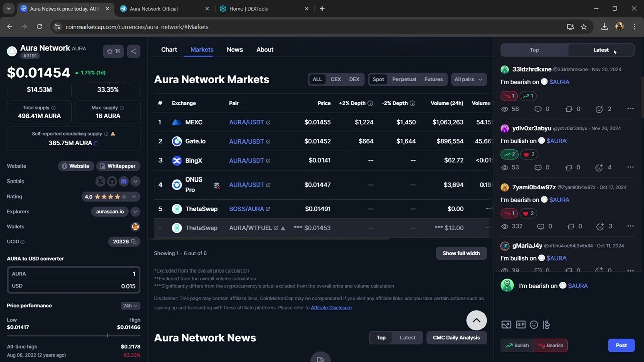The width and height of the screenshot is (644, 362).
Task: Select the Spot market type
Action: point(378,79)
